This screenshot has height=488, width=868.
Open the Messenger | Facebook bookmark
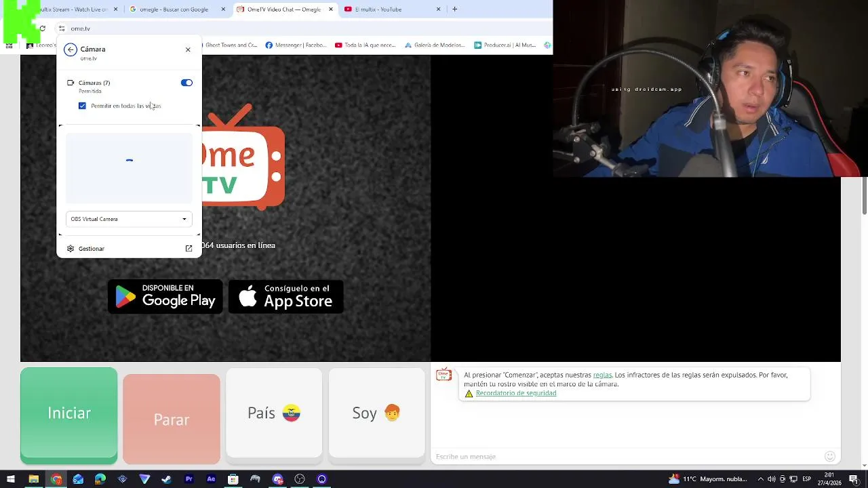pos(296,45)
